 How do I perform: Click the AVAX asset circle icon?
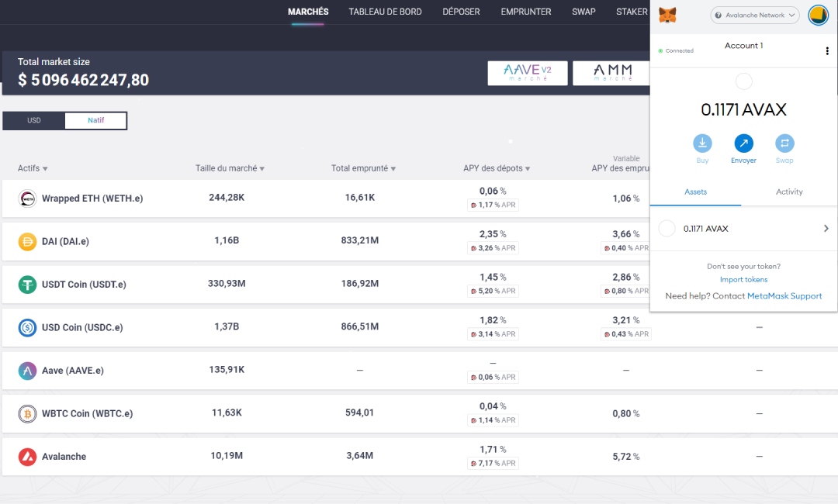pos(667,229)
